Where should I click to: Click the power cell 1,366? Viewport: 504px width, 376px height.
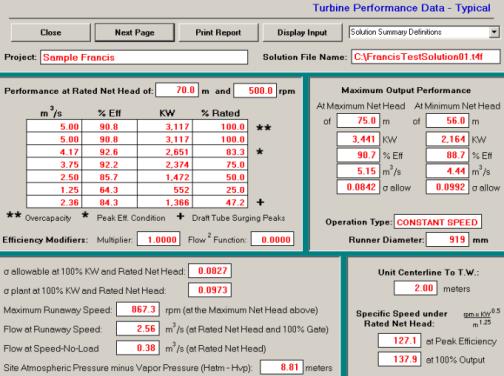coord(165,202)
